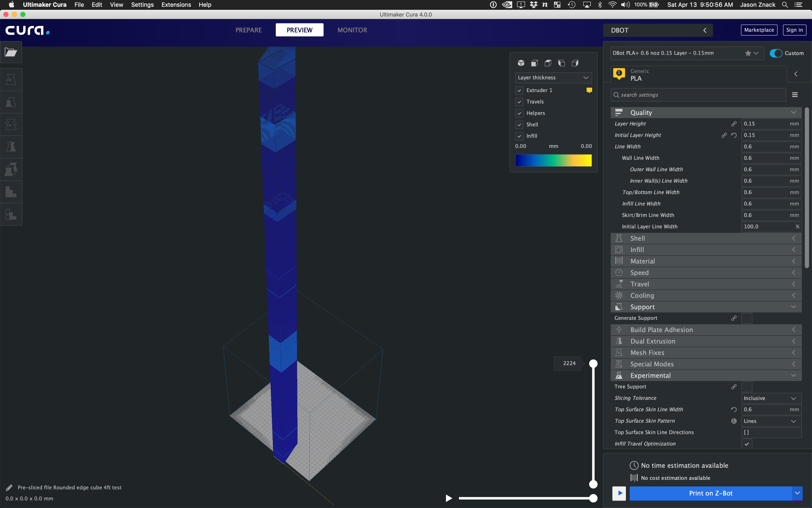Viewport: 812px width, 508px height.
Task: Collapse the Quality settings section
Action: pos(706,113)
